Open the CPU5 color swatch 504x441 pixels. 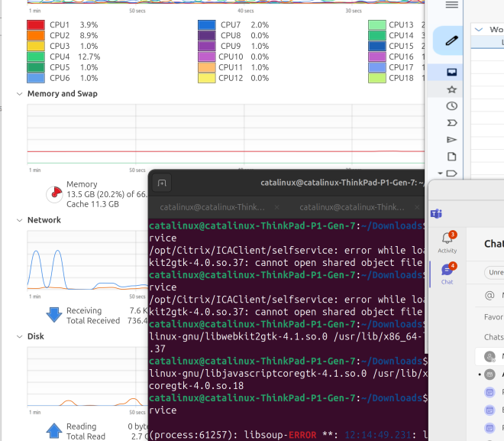click(x=36, y=67)
